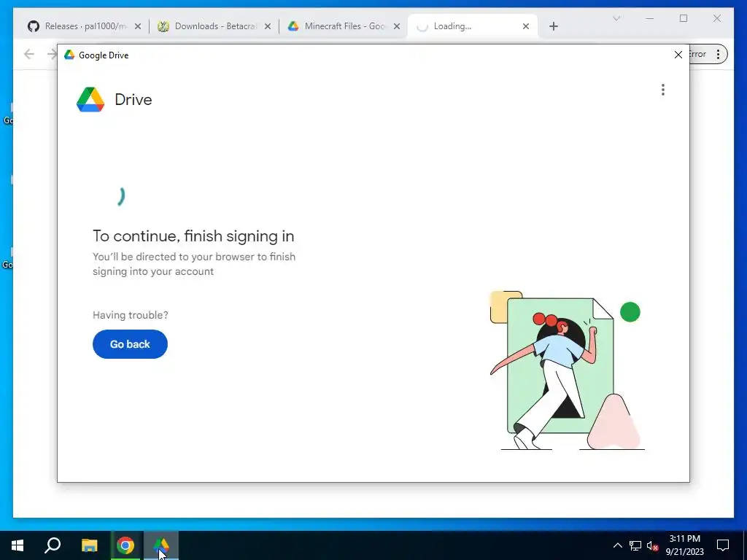Show hidden system tray icons
The image size is (747, 560).
(x=617, y=545)
